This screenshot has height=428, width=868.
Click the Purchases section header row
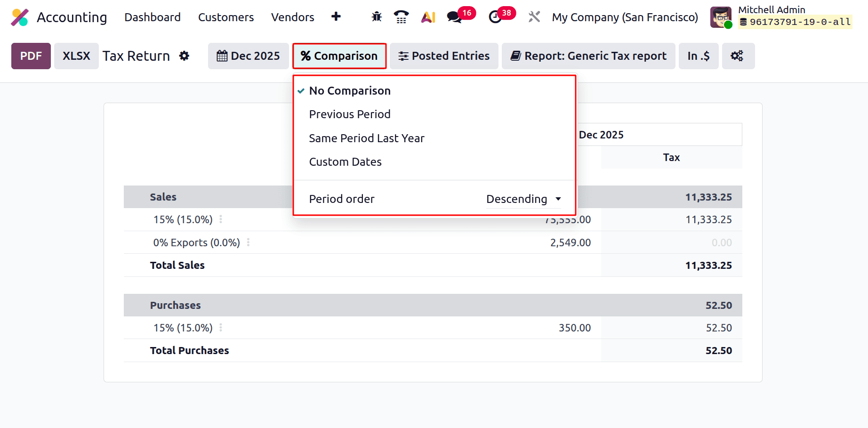point(433,305)
